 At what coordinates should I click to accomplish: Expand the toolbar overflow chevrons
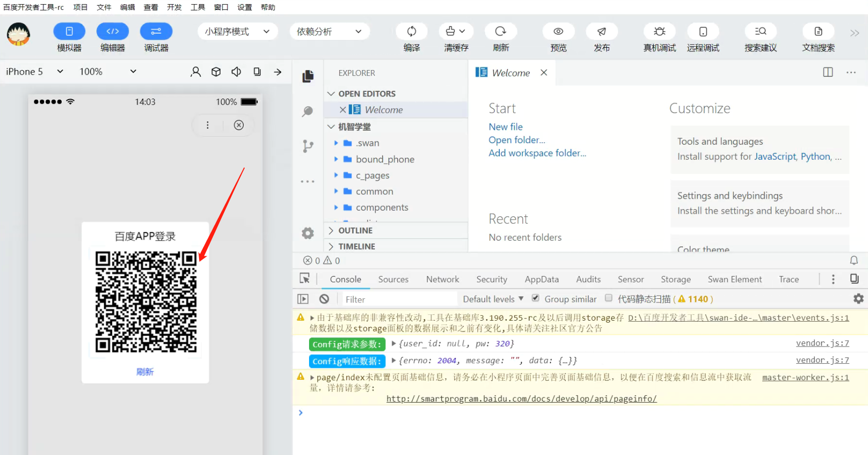point(855,33)
